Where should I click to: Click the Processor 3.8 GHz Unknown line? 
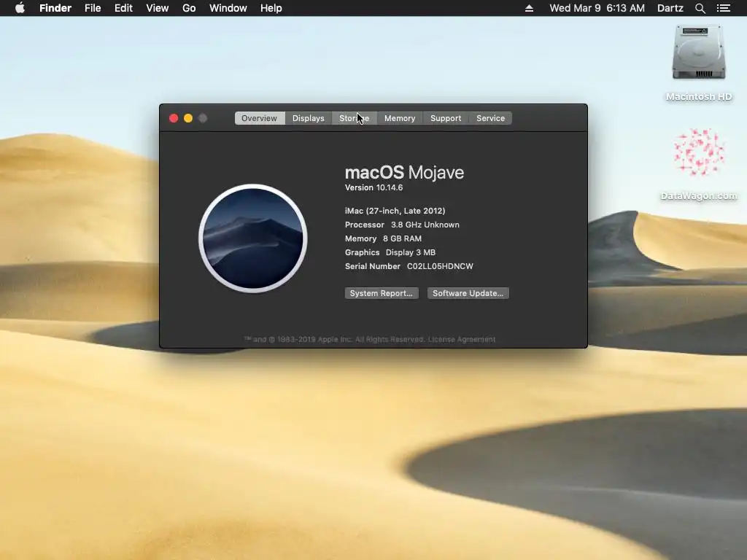tap(402, 225)
